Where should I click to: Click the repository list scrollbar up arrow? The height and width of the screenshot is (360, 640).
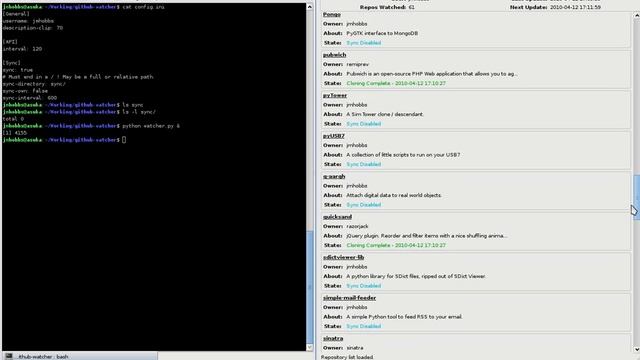[x=636, y=16]
